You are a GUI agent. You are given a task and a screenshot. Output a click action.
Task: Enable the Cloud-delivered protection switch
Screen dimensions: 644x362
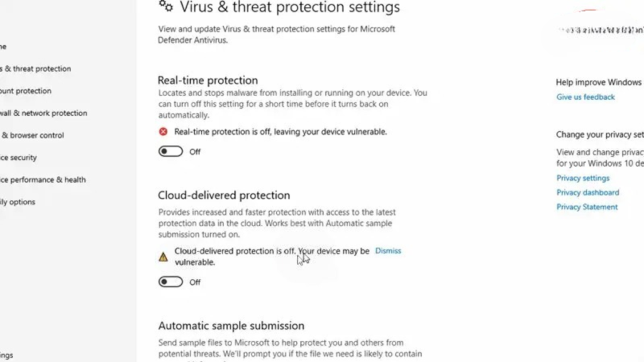170,282
